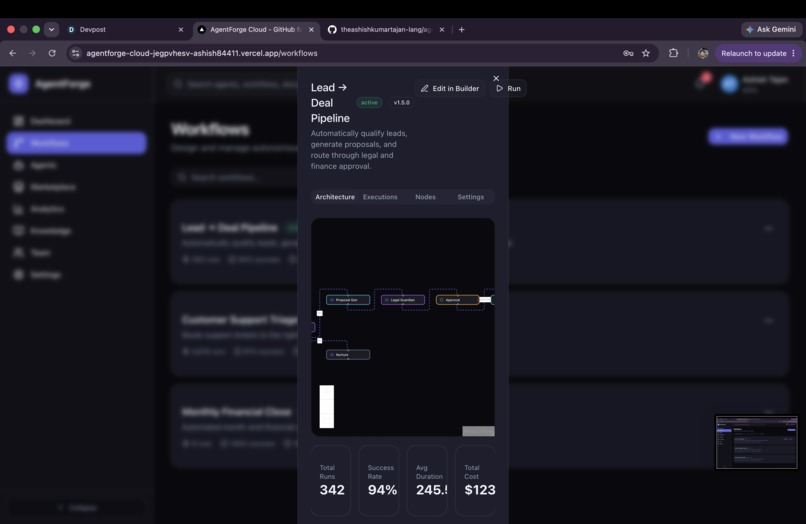
Task: Close the Lead Deal Pipeline panel
Action: pos(496,78)
